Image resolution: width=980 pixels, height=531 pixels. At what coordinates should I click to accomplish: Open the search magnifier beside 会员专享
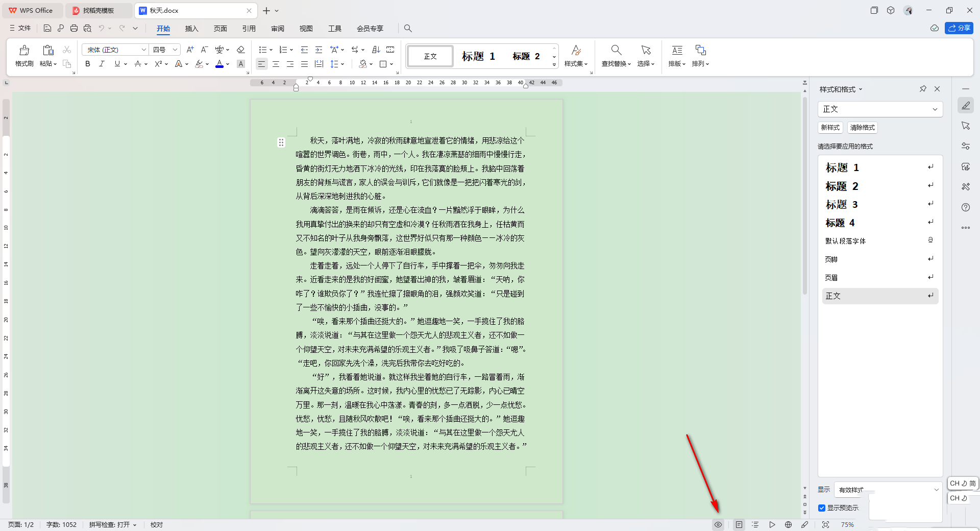tap(408, 28)
